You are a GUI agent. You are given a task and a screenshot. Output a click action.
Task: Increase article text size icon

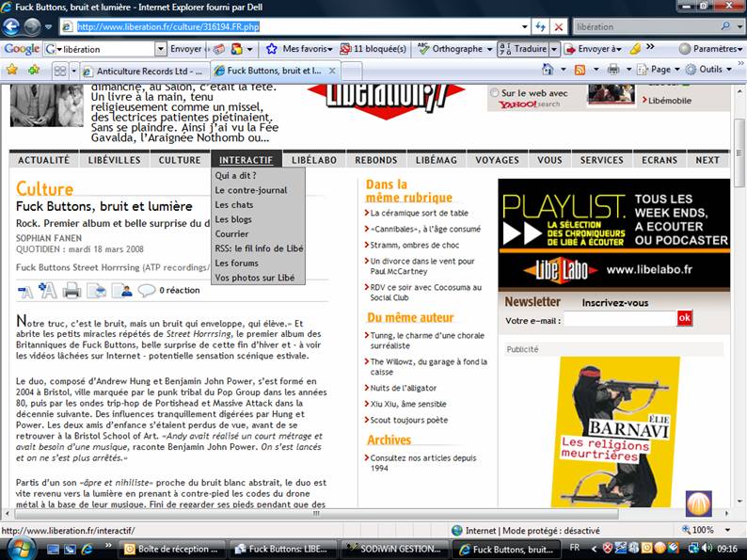[x=46, y=291]
